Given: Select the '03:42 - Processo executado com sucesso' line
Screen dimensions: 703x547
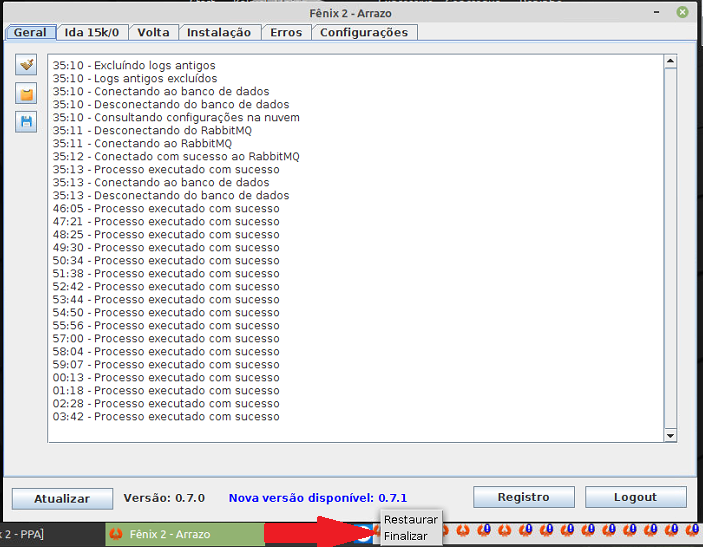Looking at the screenshot, I should (166, 417).
